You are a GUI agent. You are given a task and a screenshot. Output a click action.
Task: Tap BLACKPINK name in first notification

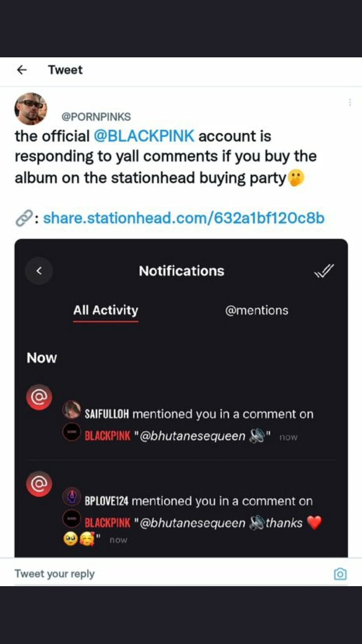[x=107, y=436]
